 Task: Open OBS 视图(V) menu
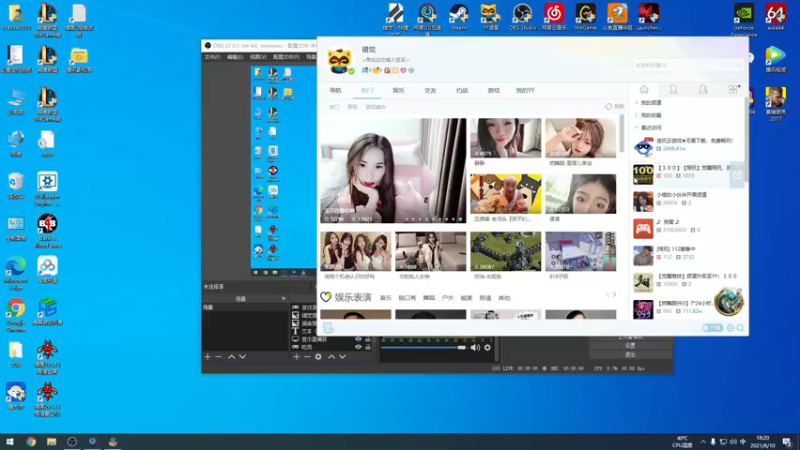click(x=258, y=57)
